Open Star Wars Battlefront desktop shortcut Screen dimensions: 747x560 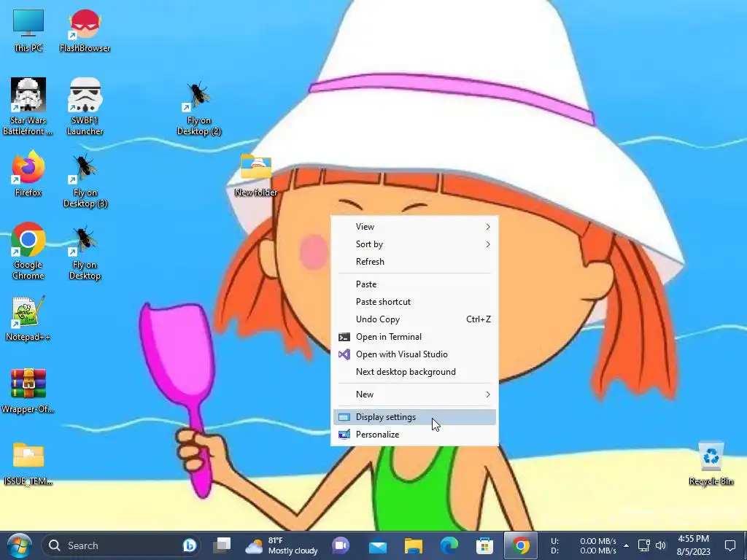pos(28,106)
